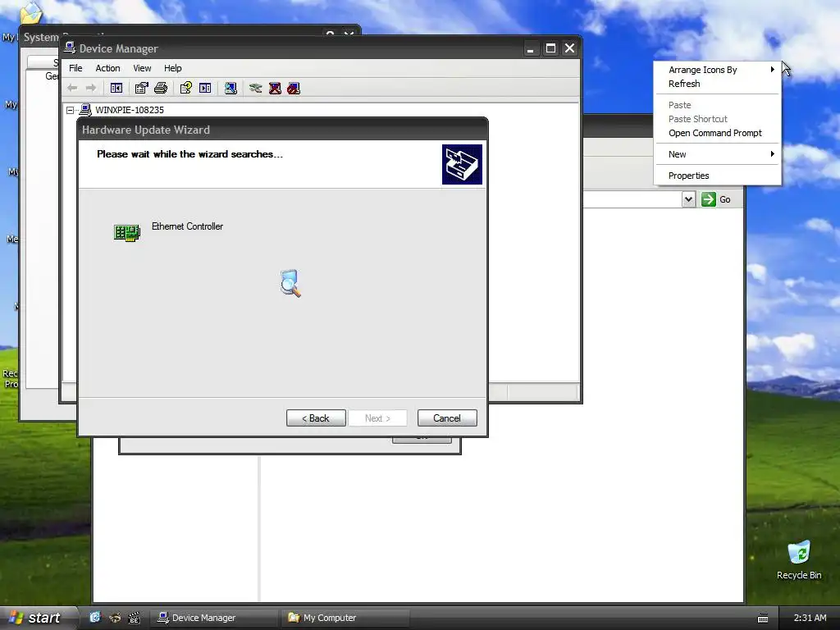
Task: Click the BE clapperboard quick launch icon
Action: click(134, 618)
